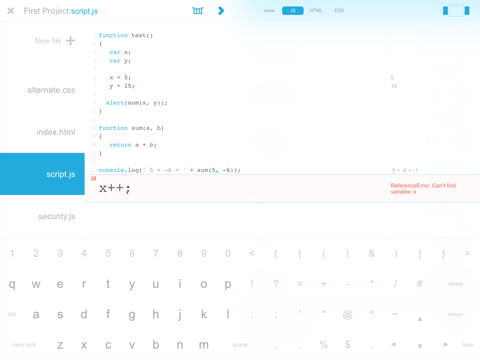
Task: Tap the tab key on keyboard
Action: 12,314
